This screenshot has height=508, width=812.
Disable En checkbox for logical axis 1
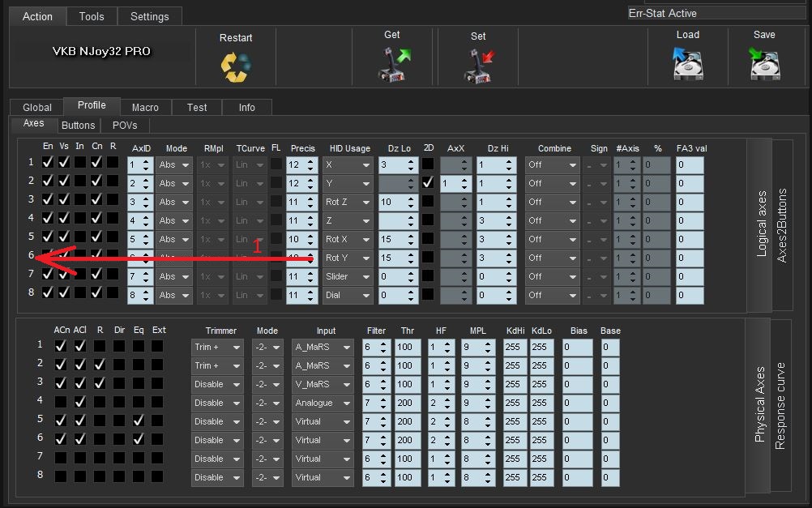click(x=48, y=163)
